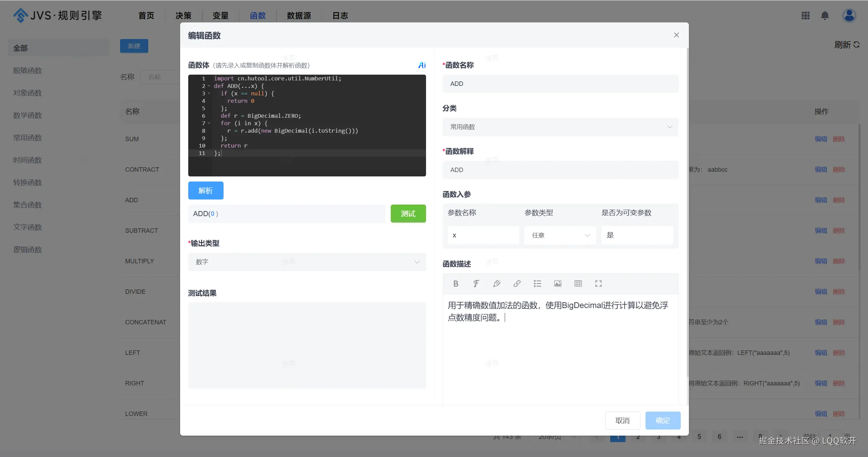Click the 取消 button in dialog footer
This screenshot has width=868, height=457.
click(622, 421)
